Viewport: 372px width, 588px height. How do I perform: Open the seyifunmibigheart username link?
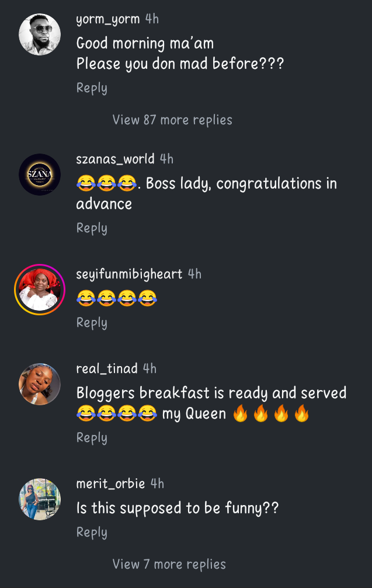tap(130, 274)
